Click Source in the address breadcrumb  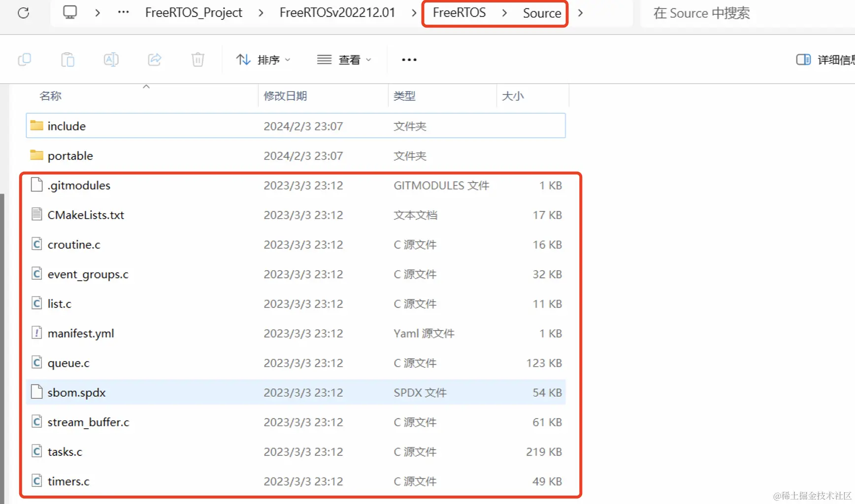coord(542,13)
